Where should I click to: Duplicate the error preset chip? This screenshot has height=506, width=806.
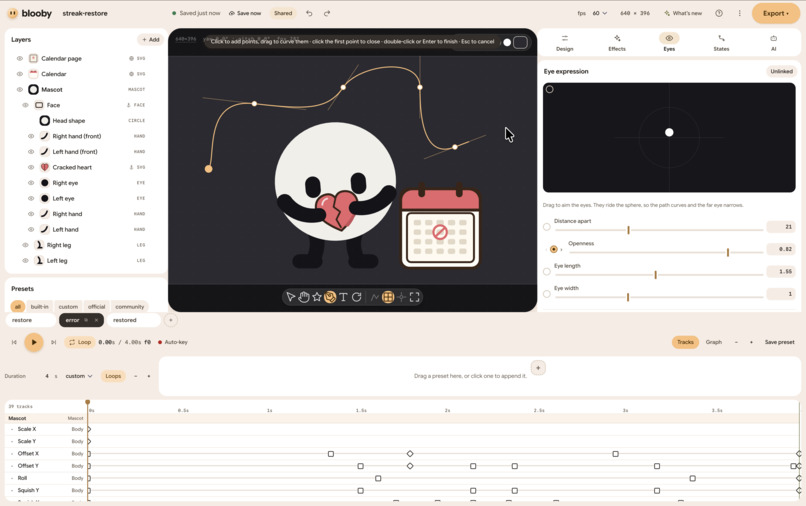[x=86, y=320]
